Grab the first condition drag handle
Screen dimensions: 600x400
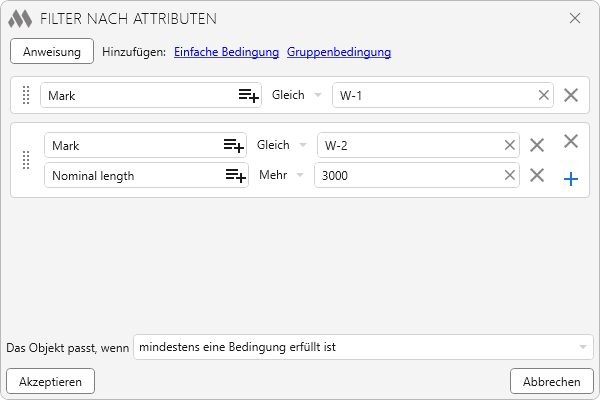click(x=26, y=95)
